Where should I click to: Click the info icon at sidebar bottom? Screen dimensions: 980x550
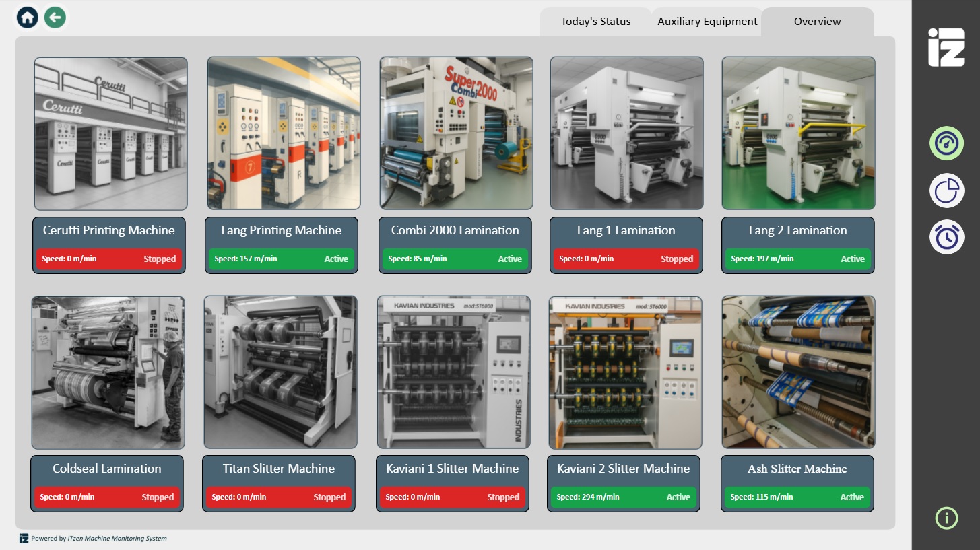click(946, 518)
